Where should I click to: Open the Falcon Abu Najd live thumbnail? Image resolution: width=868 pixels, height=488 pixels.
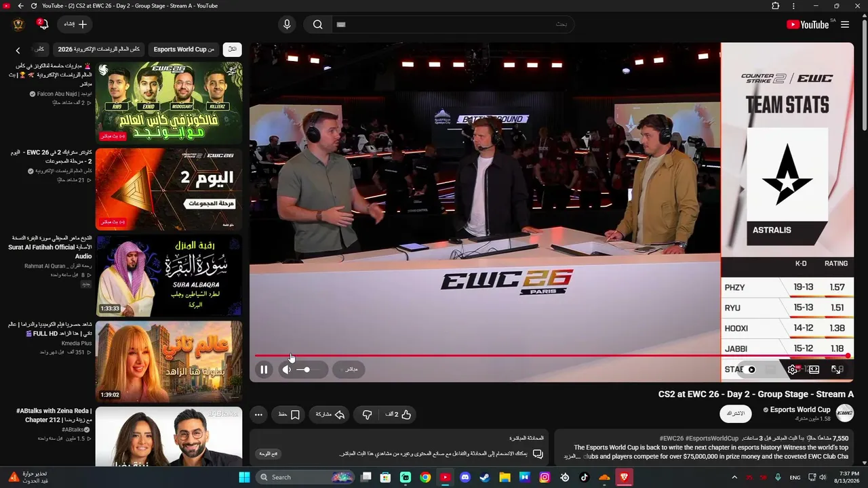click(169, 103)
